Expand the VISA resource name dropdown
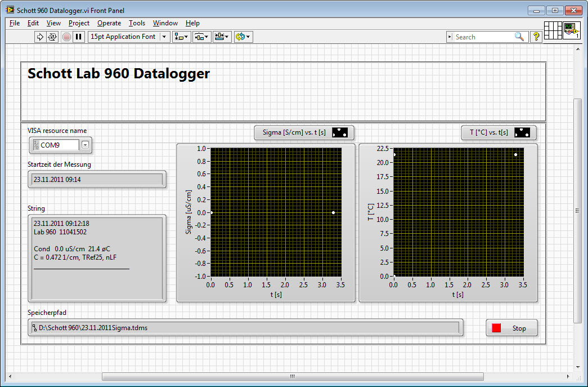Image resolution: width=588 pixels, height=387 pixels. pyautogui.click(x=85, y=145)
